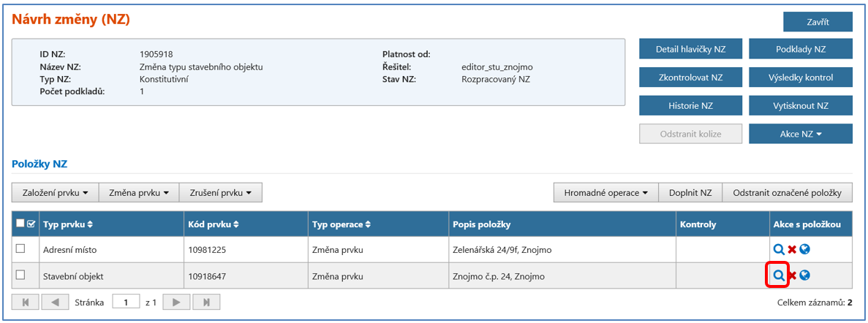Open the Akce NZ dropdown menu
This screenshot has height=323, width=868.
click(x=801, y=134)
